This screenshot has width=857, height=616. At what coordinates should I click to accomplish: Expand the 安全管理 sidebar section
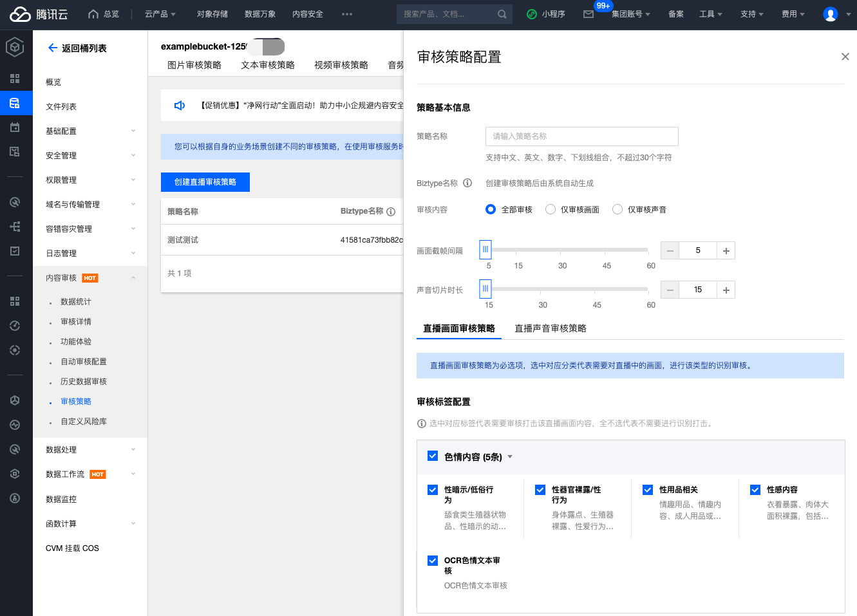(90, 155)
